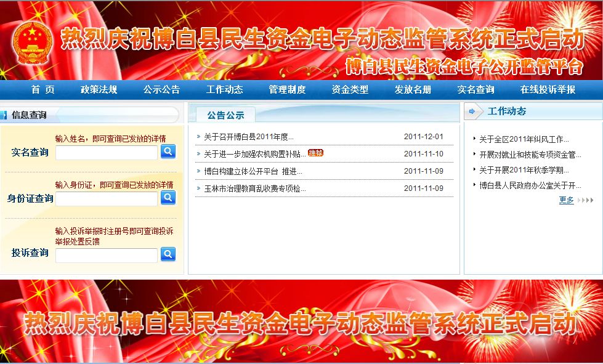
Task: Click hint text 输入姓名，即可查询已发放的详情
Action: [110, 139]
